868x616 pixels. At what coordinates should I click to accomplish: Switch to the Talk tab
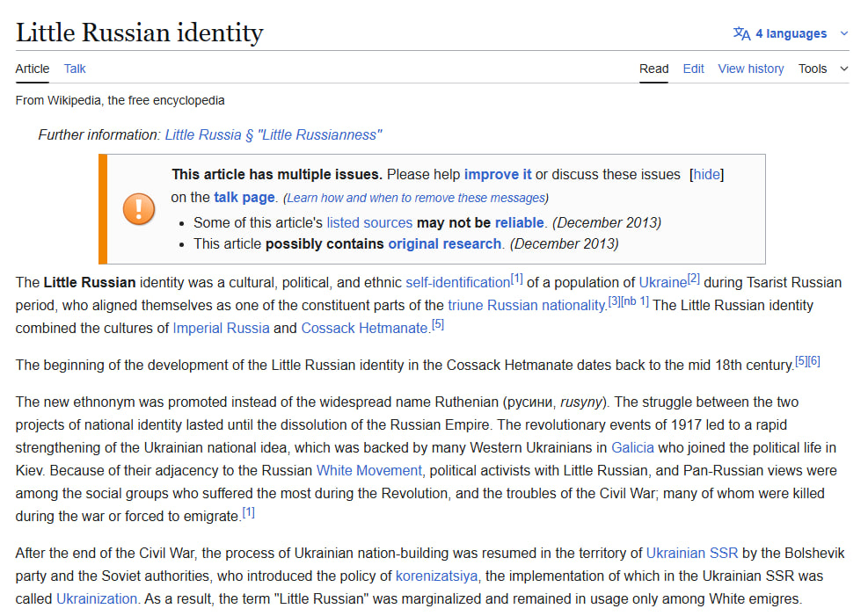(x=75, y=69)
